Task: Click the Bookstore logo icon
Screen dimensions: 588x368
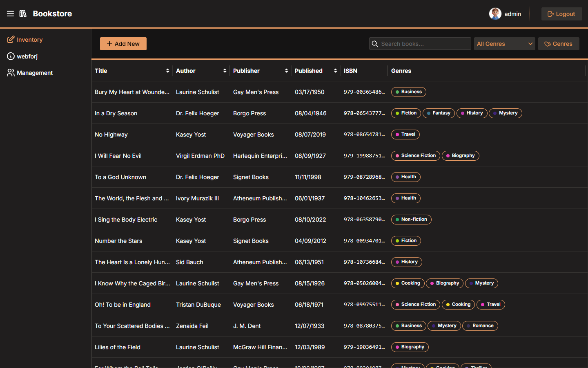Action: click(x=23, y=13)
